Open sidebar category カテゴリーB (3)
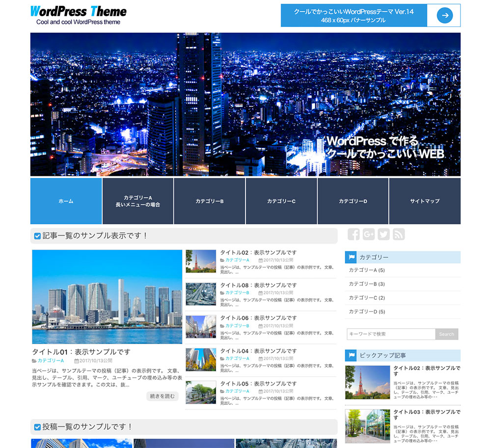This screenshot has width=491, height=448. point(367,284)
